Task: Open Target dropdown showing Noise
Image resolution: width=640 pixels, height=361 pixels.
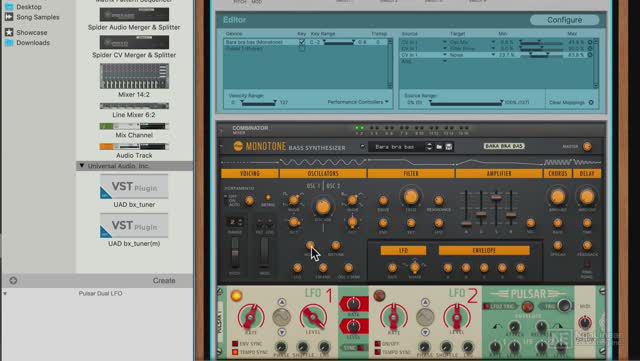Action: click(x=493, y=55)
